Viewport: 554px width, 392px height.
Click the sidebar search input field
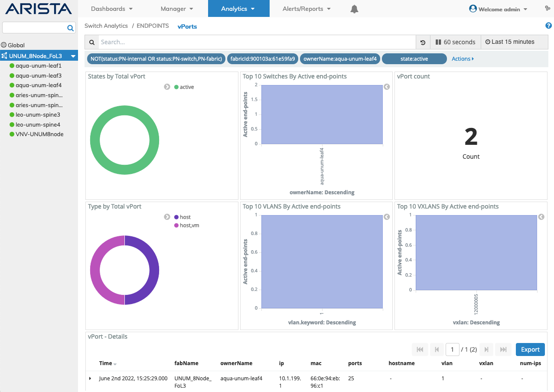click(35, 28)
